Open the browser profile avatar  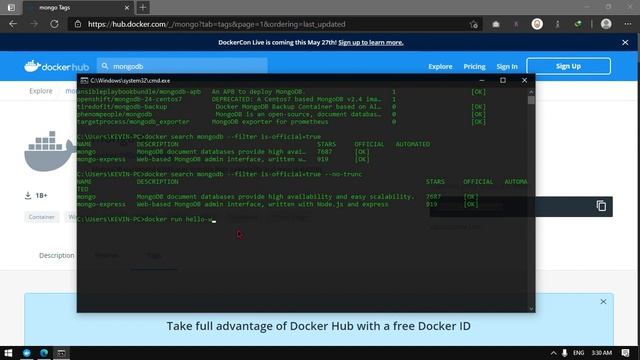(x=606, y=24)
